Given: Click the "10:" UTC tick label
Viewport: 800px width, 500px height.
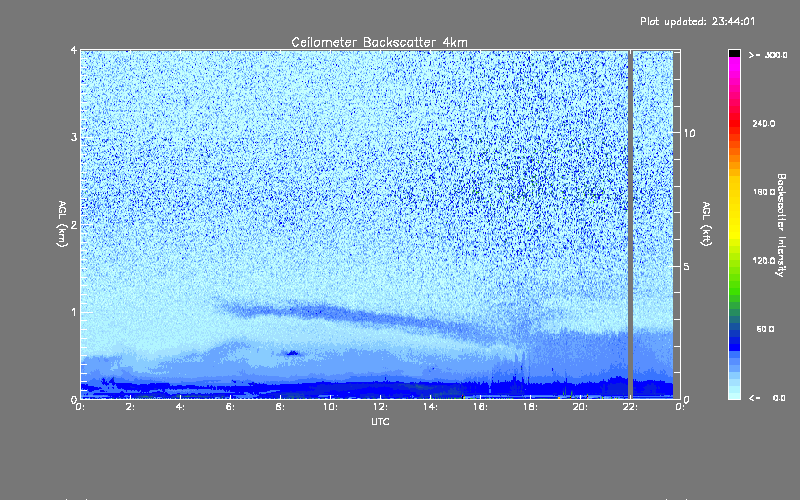Looking at the screenshot, I should pyautogui.click(x=330, y=407).
